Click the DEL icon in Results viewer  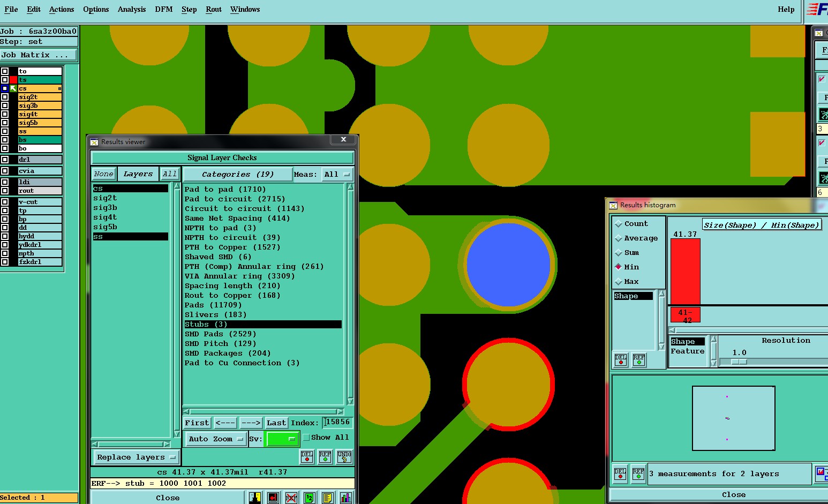coord(307,456)
